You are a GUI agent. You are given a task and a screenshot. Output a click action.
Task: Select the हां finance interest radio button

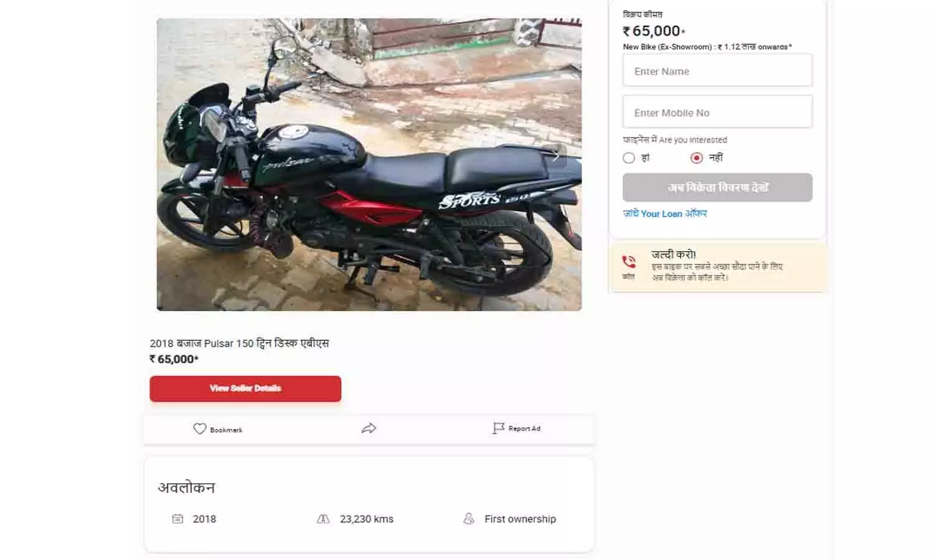coord(629,158)
